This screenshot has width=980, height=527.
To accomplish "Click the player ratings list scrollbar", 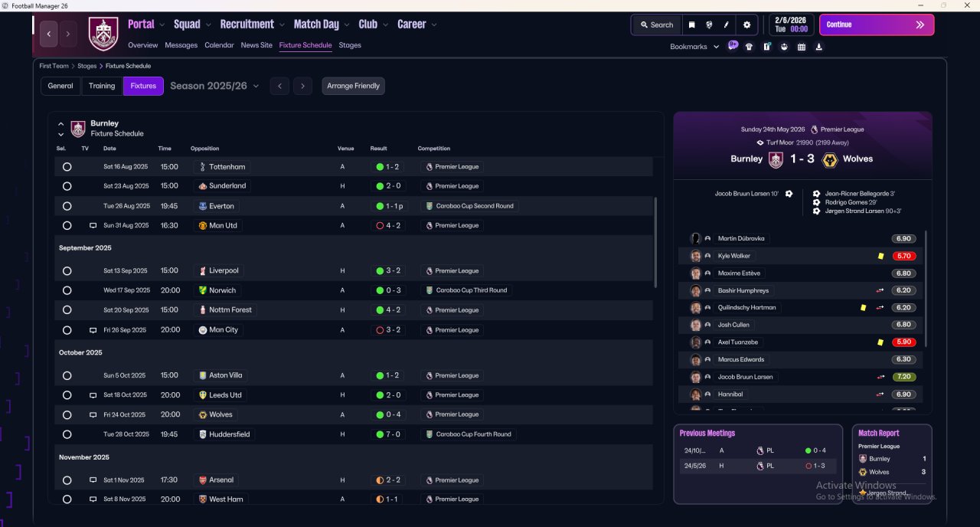I will click(926, 288).
